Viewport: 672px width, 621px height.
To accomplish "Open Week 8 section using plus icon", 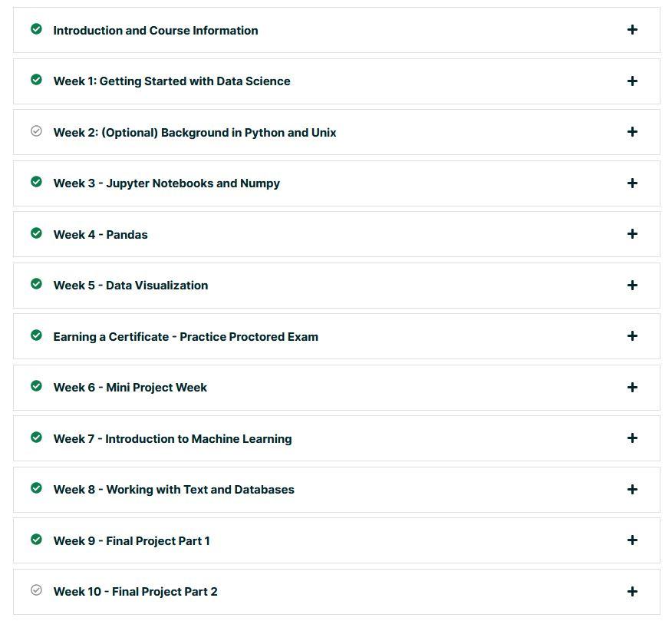I will pos(632,489).
